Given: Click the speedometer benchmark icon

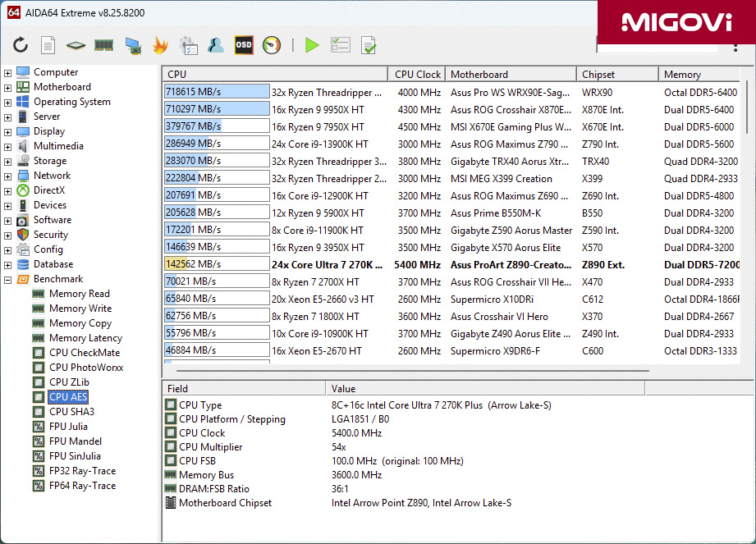Looking at the screenshot, I should tap(271, 45).
